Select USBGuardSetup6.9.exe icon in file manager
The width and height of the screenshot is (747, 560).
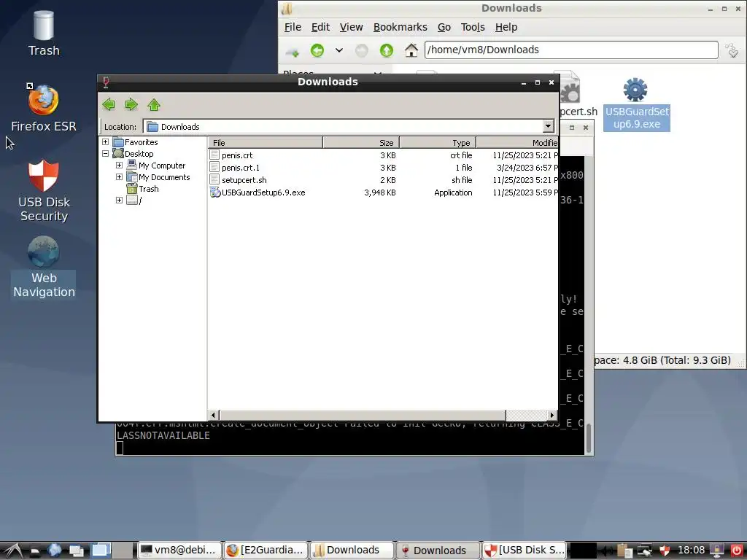pyautogui.click(x=636, y=104)
